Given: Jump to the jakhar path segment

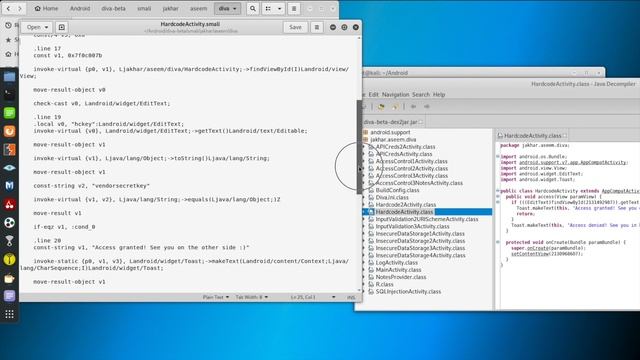Looking at the screenshot, I should [171, 8].
